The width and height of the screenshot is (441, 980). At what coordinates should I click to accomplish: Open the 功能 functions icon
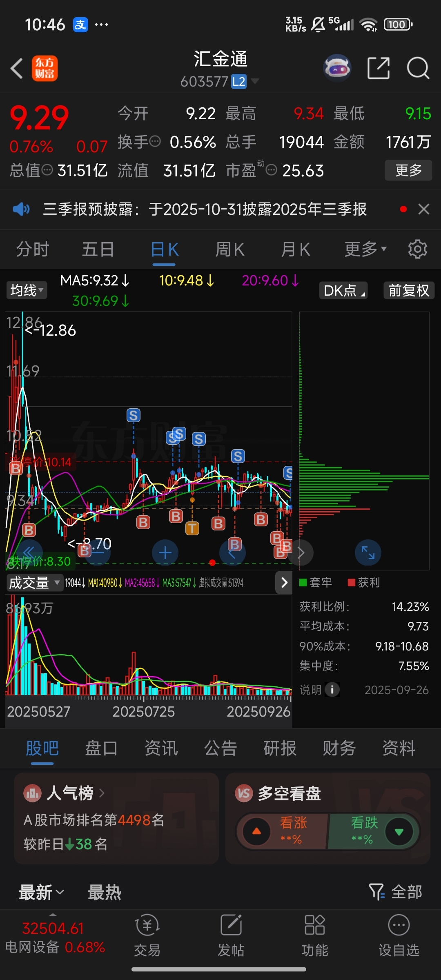(x=315, y=935)
